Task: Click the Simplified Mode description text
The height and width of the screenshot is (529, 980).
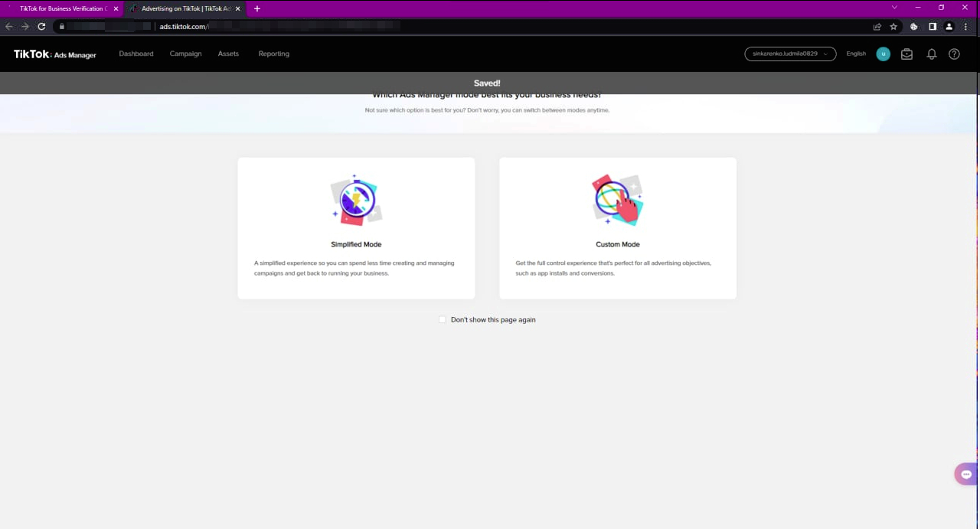Action: point(354,268)
